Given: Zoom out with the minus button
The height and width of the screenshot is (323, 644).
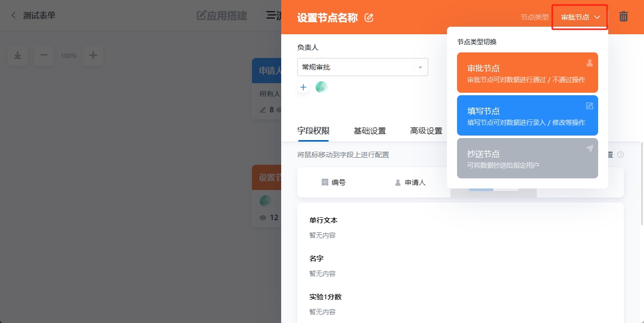Looking at the screenshot, I should [44, 55].
